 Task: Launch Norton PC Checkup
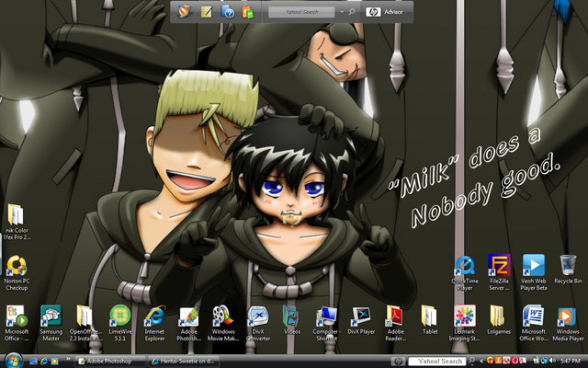(x=17, y=272)
